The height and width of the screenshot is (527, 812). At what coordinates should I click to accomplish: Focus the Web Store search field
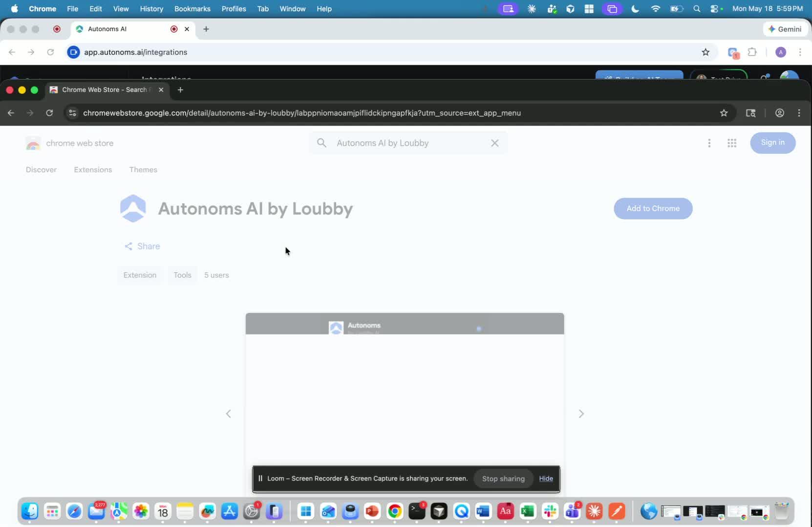tap(408, 143)
